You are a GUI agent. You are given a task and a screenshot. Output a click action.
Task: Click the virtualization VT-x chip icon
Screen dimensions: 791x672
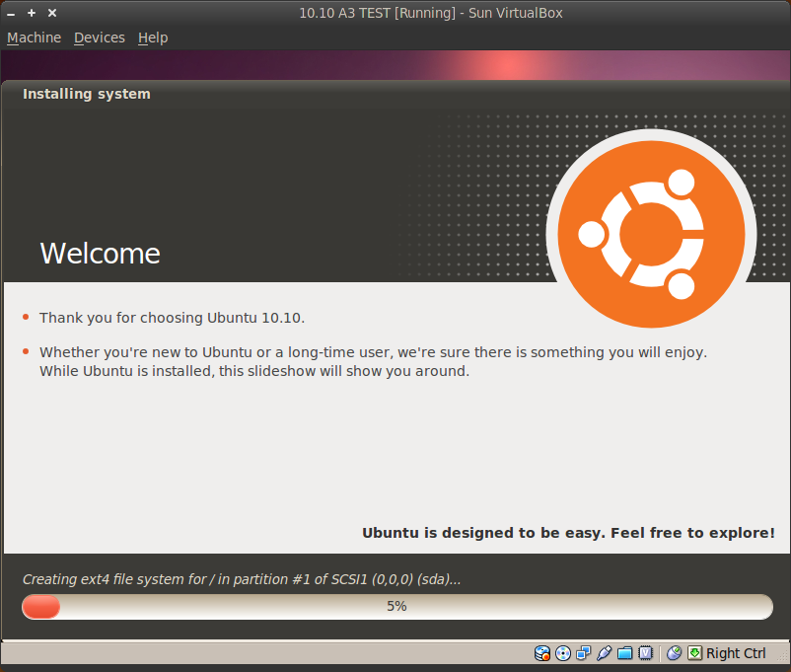(x=645, y=653)
